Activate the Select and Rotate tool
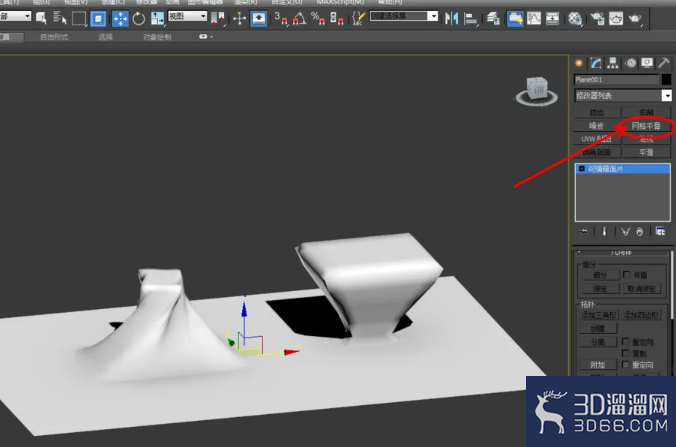676x447 pixels. click(x=138, y=19)
